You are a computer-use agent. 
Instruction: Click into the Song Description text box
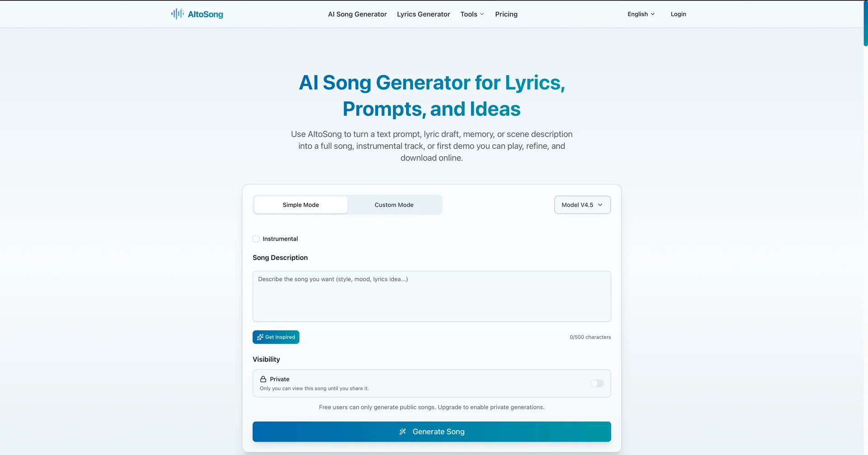(431, 296)
